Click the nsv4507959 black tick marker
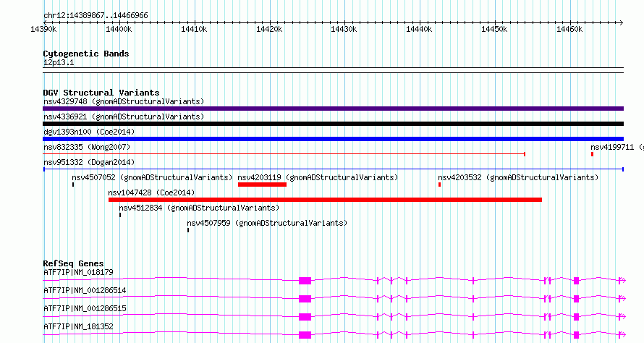This screenshot has height=343, width=644. click(x=188, y=230)
